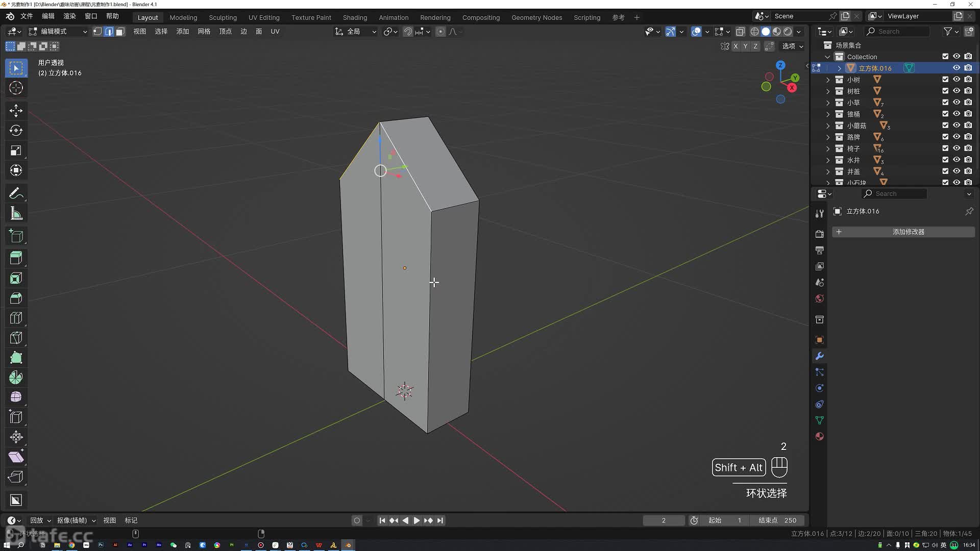Viewport: 980px width, 551px height.
Task: Toggle snapping magnet in header
Action: tap(408, 32)
